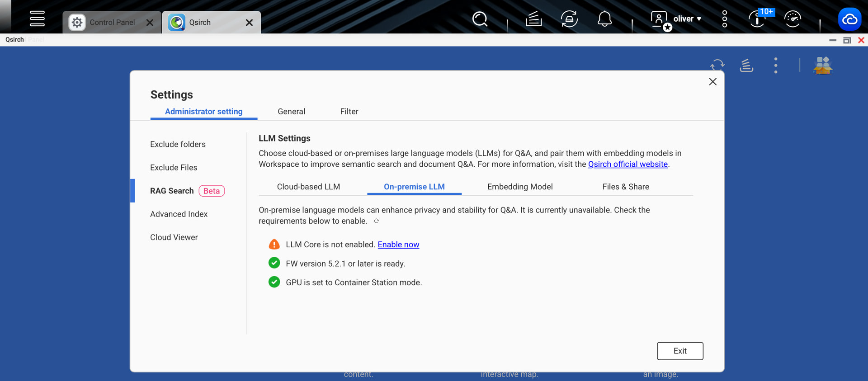Viewport: 868px width, 381px height.
Task: Open the dashboard gauge icon
Action: coord(793,19)
